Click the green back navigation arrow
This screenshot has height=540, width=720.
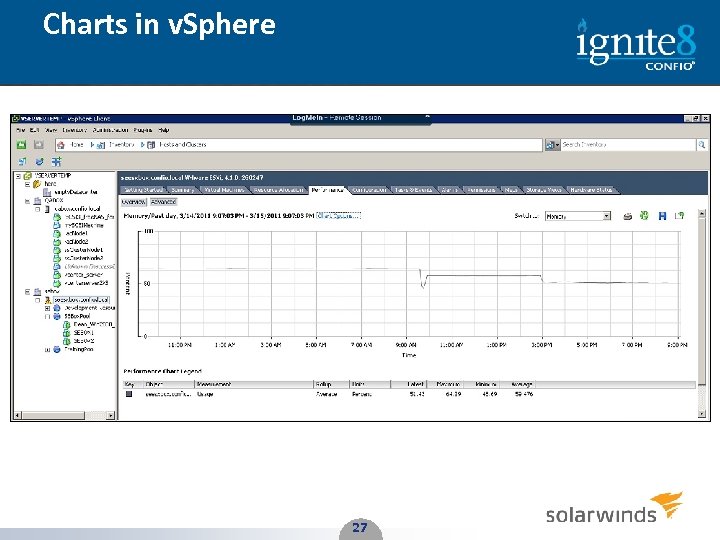[22, 145]
